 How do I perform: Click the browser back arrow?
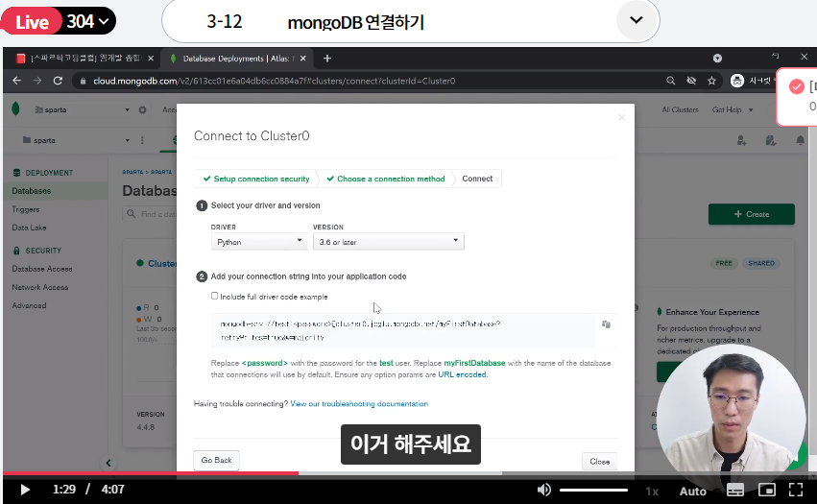click(16, 81)
